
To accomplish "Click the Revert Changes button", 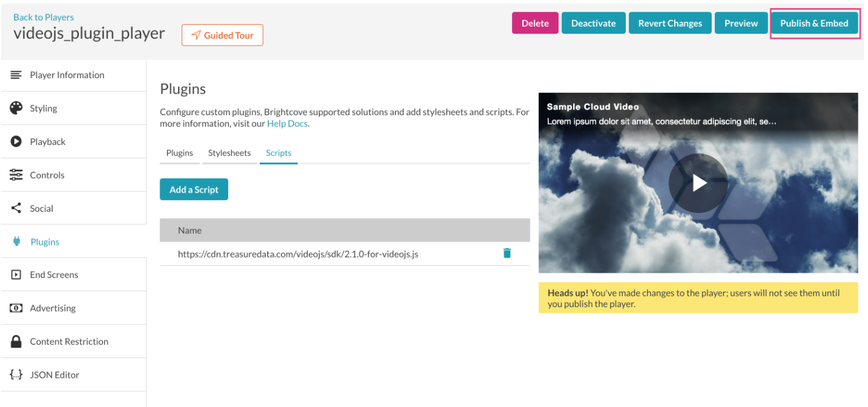I will (670, 24).
